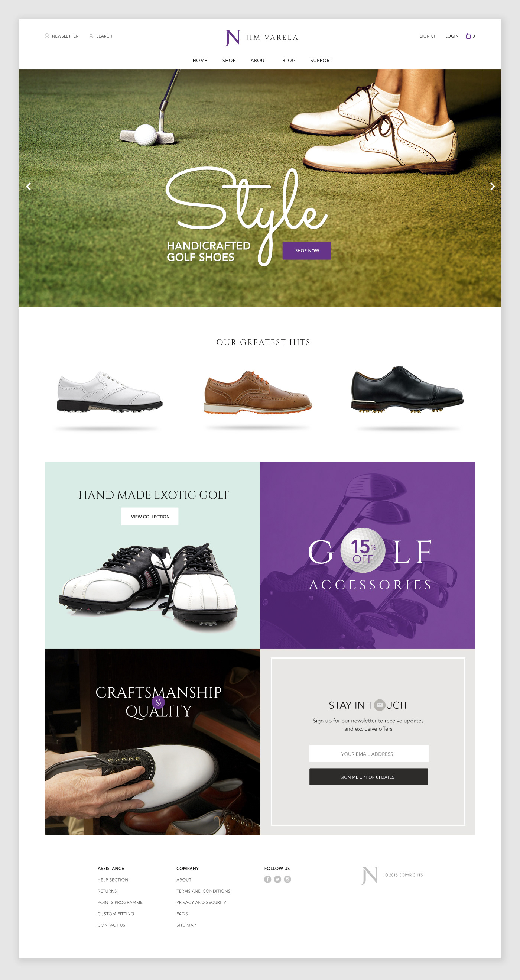Advance to next hero slide arrow

pos(492,187)
